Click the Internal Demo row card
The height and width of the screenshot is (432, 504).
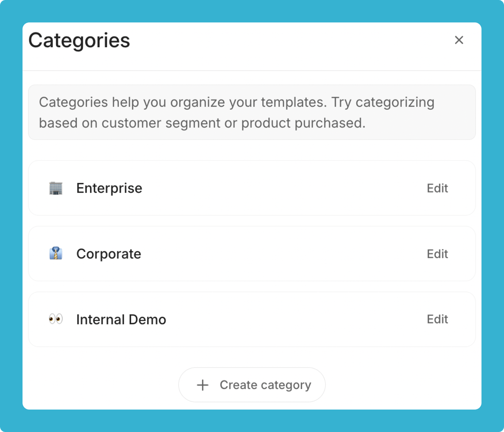click(252, 319)
